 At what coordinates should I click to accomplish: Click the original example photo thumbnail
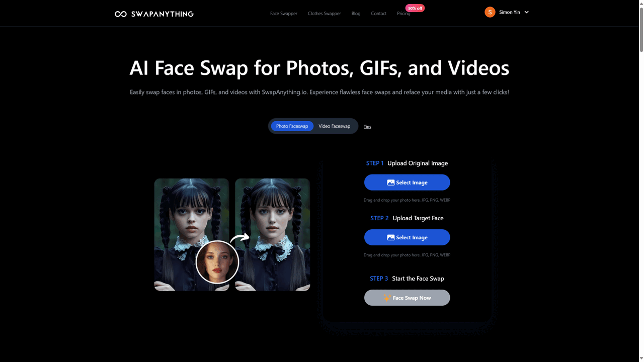coord(192,234)
